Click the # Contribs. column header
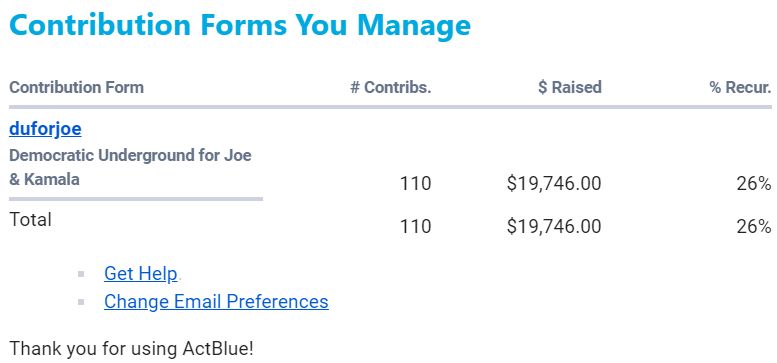Screen dimensions: 777x363 391,87
